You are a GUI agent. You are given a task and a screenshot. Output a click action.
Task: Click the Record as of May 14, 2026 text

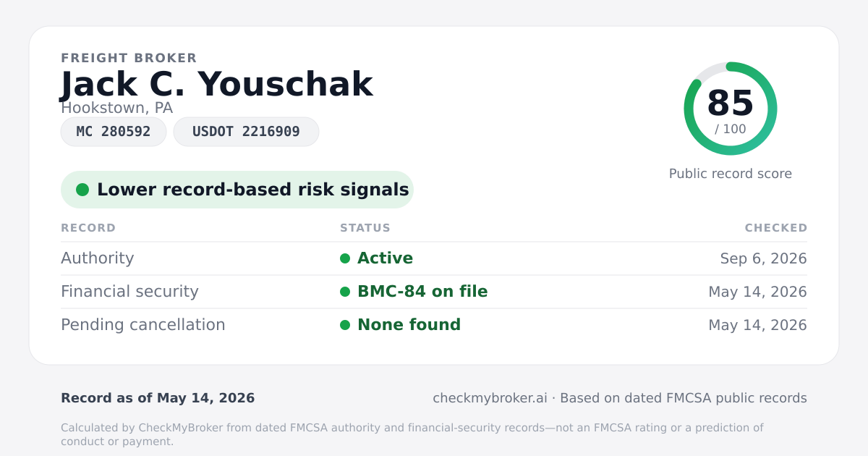158,398
